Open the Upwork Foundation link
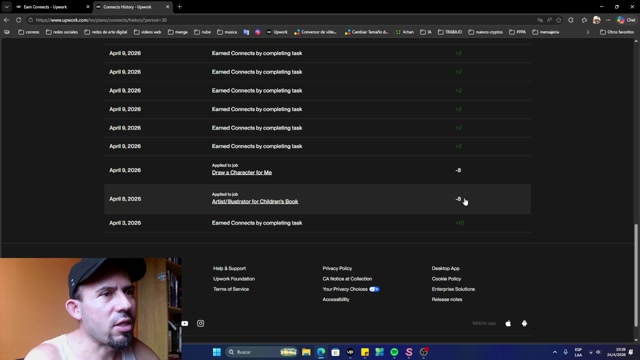Screen dimensions: 640x360 point(234,279)
